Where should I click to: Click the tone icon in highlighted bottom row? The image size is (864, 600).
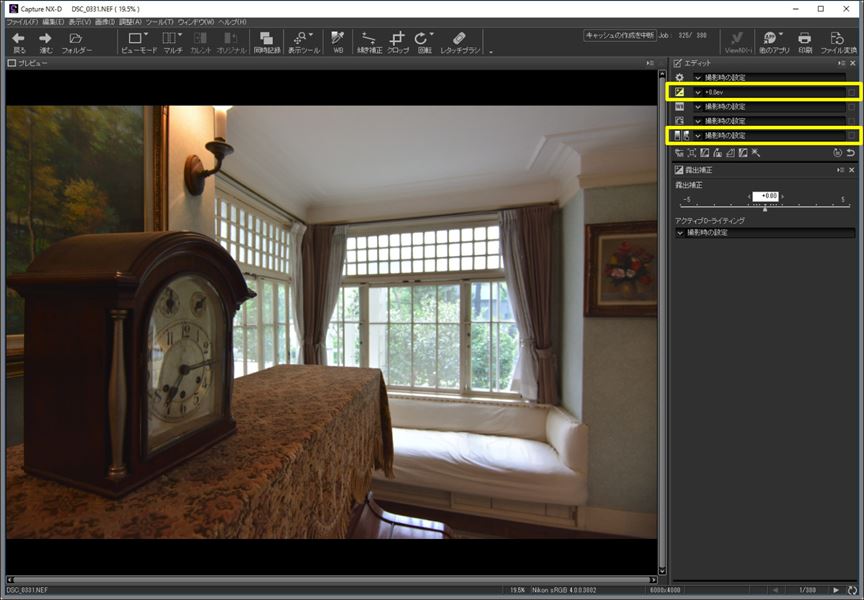(682, 136)
